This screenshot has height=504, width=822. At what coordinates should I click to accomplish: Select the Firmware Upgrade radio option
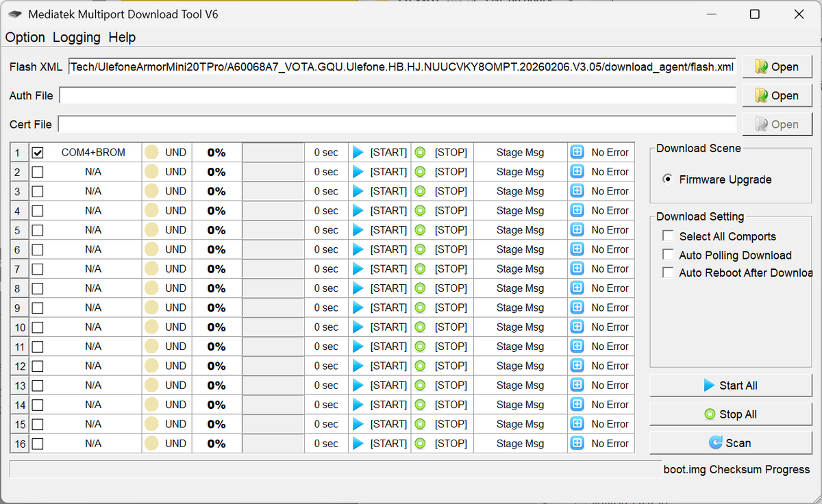(x=667, y=179)
